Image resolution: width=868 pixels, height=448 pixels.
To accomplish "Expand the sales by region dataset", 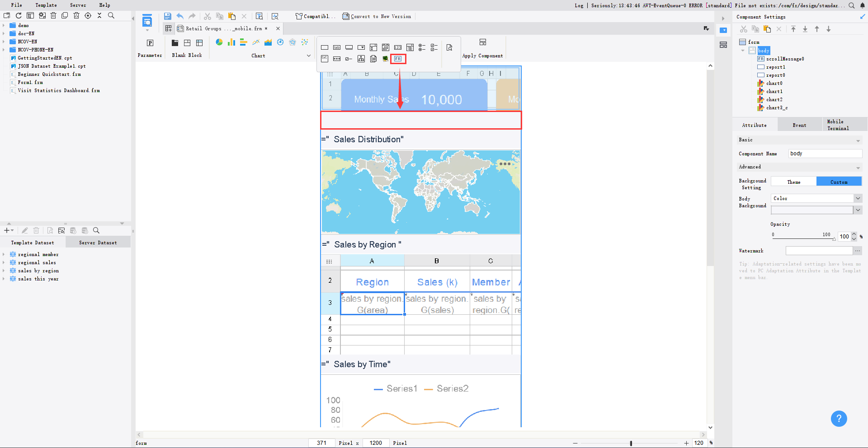I will coord(4,271).
